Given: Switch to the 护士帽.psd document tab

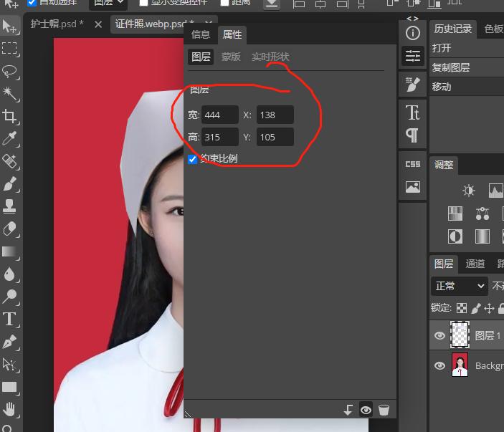Looking at the screenshot, I should point(57,24).
